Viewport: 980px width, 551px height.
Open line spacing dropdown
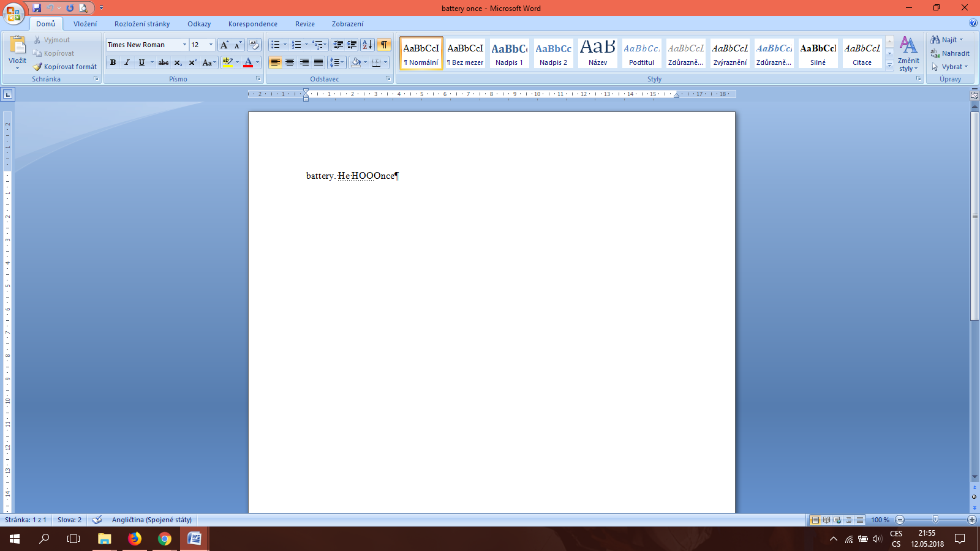pos(337,62)
